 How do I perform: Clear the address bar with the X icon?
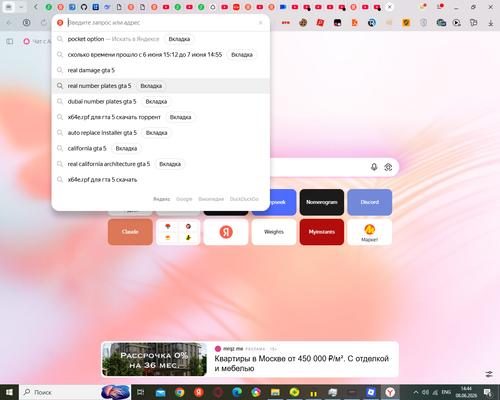pos(260,23)
